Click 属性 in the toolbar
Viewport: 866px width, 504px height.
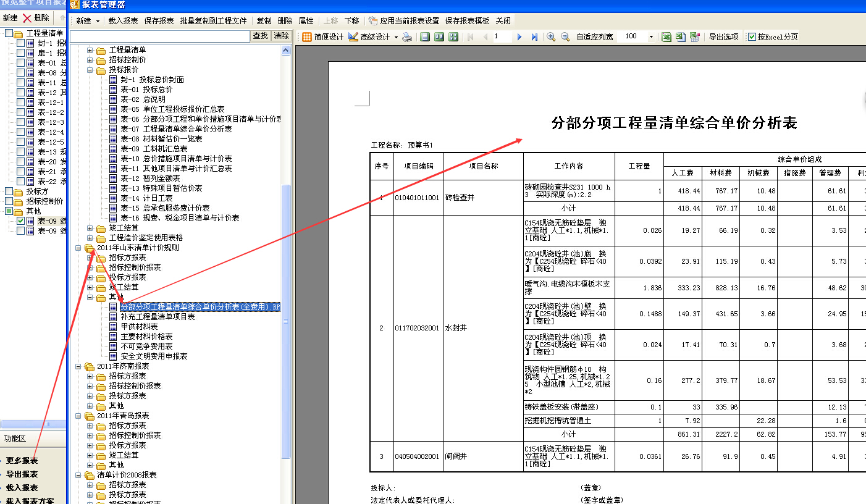coord(306,21)
